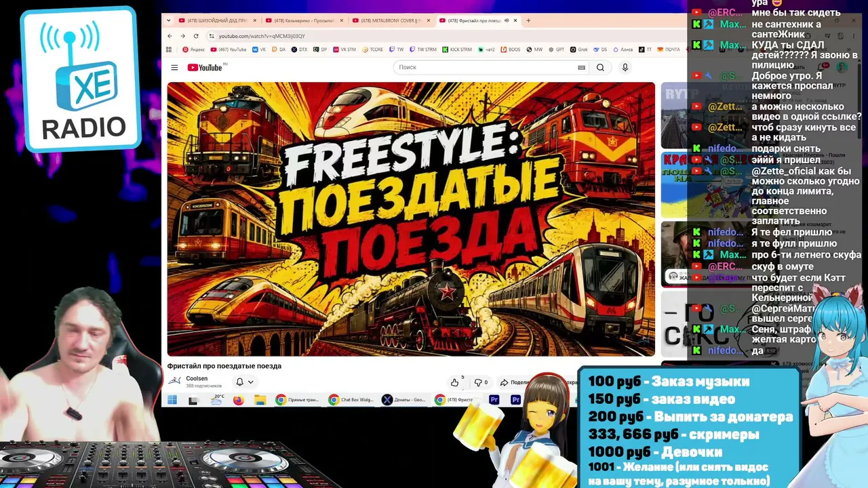
Task: Open the DA bookmark
Action: click(279, 49)
